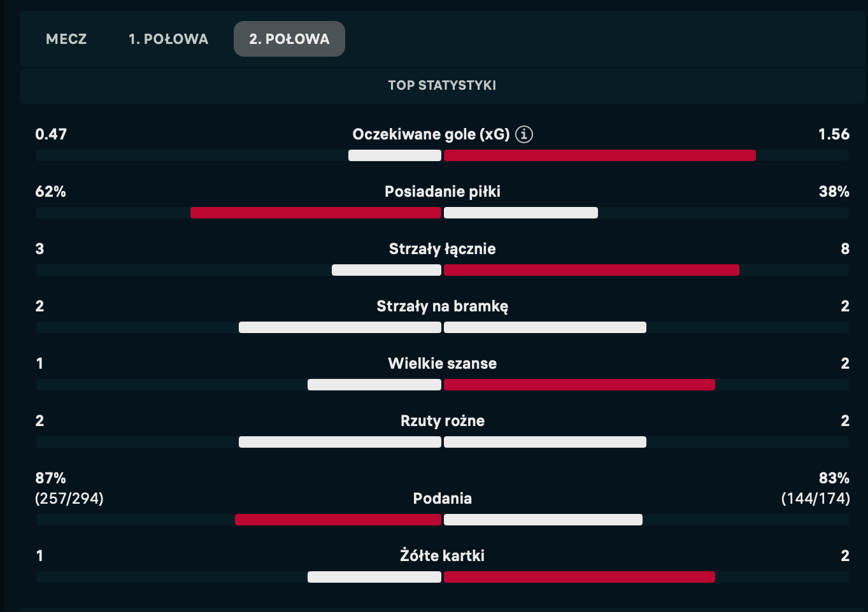
Task: Click the Strzały łącznie label
Action: (443, 249)
